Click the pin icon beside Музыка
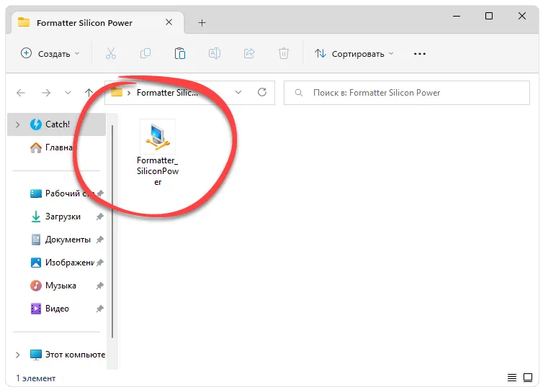 click(x=99, y=286)
